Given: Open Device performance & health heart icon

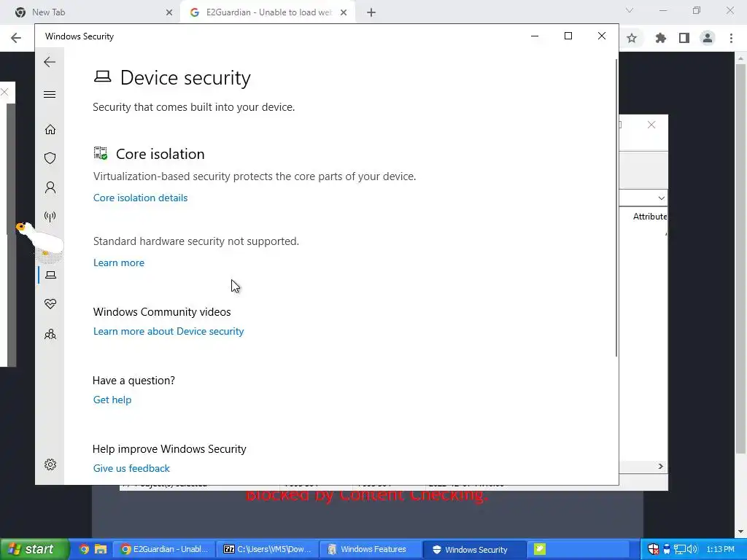Looking at the screenshot, I should point(50,304).
